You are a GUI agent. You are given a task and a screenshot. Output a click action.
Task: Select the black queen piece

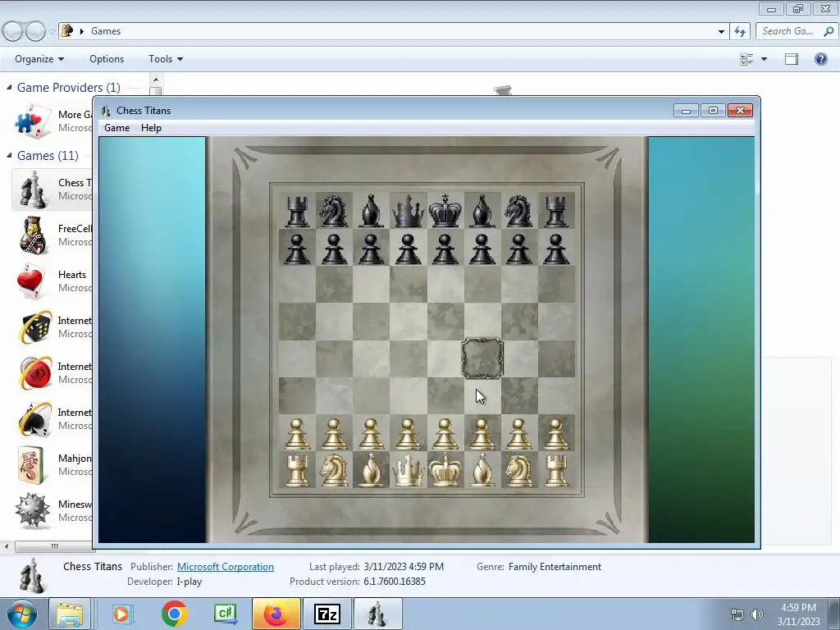coord(409,211)
